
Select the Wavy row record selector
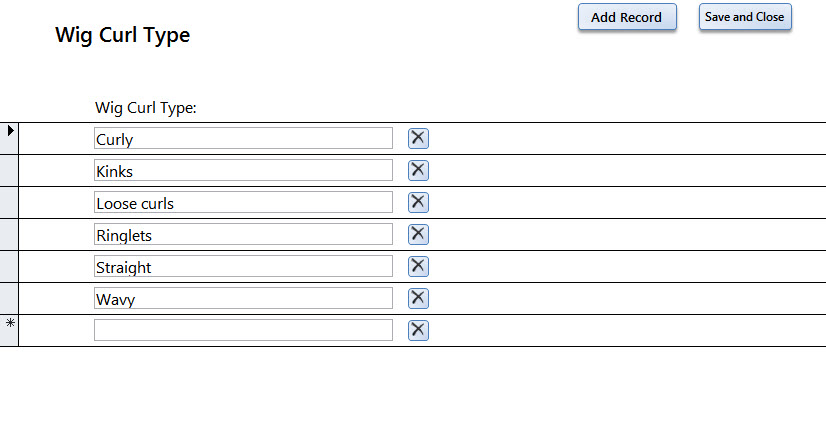[9, 299]
